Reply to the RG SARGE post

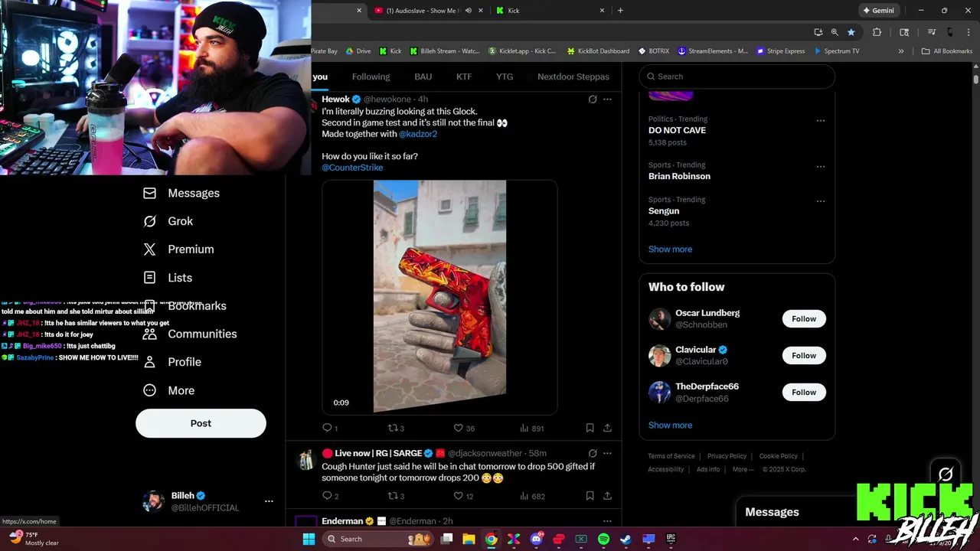click(330, 496)
